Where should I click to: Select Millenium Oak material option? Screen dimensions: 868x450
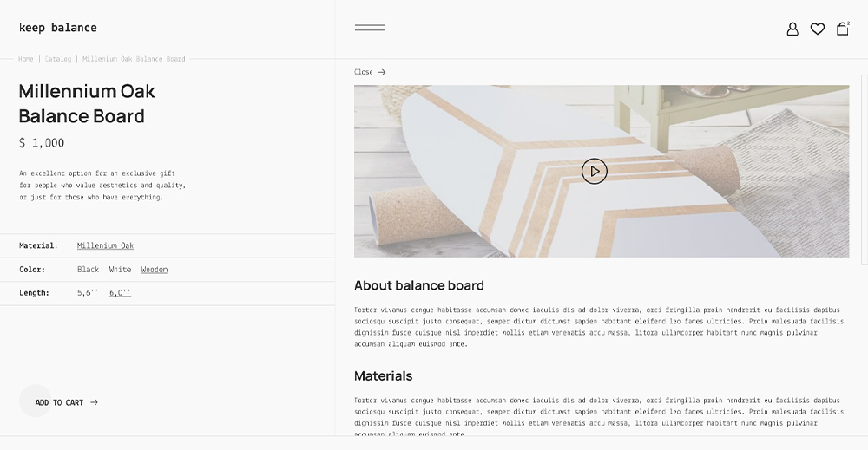tap(105, 245)
